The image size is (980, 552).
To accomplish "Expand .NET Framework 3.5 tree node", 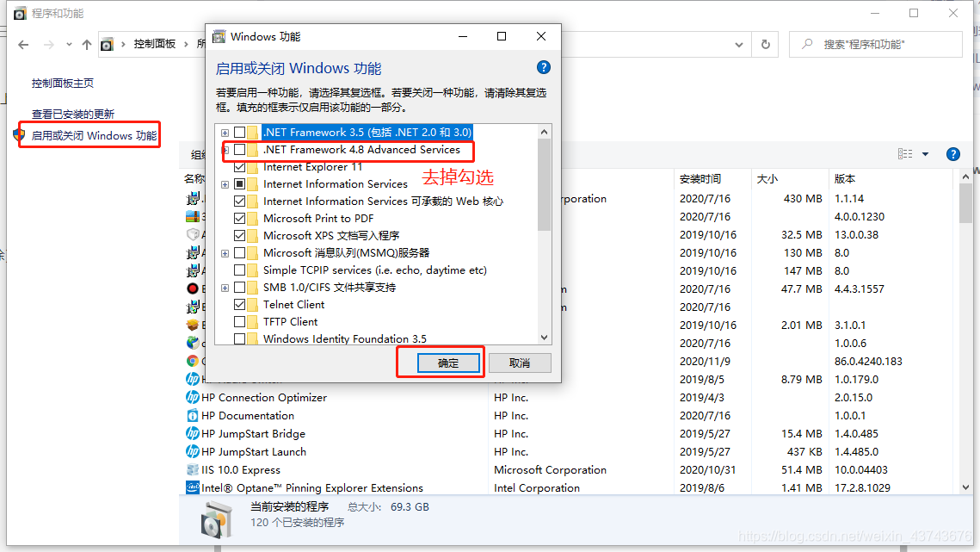I will [225, 133].
